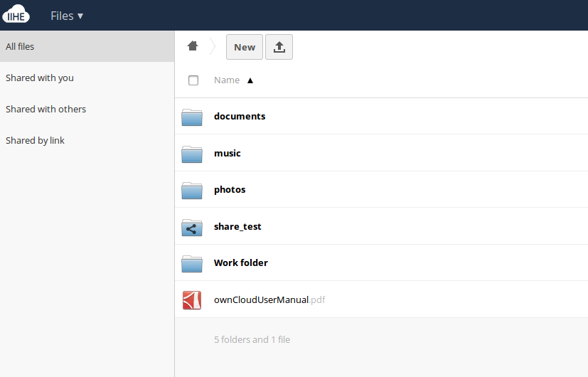The height and width of the screenshot is (377, 588).
Task: Click the photos folder icon
Action: pyautogui.click(x=192, y=190)
